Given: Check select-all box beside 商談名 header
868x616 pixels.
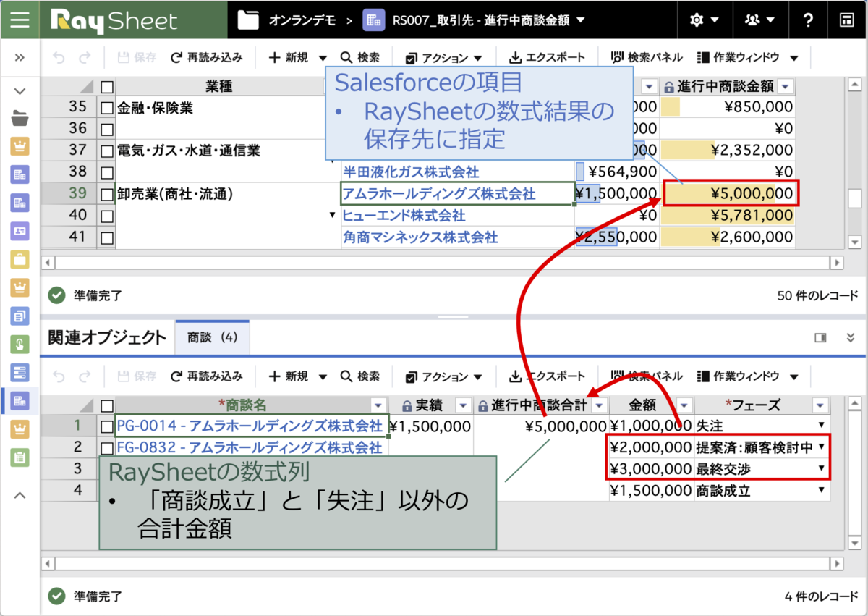Looking at the screenshot, I should pyautogui.click(x=107, y=405).
